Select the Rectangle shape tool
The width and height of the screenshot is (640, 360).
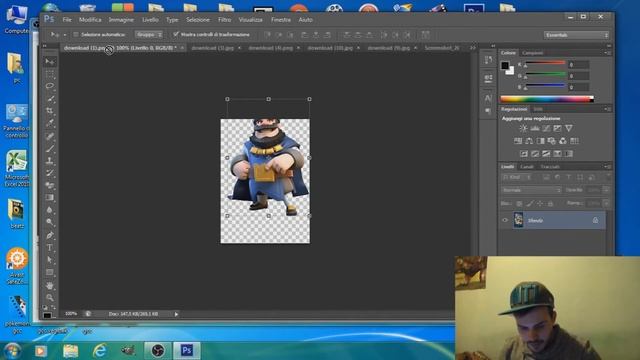[x=50, y=272]
